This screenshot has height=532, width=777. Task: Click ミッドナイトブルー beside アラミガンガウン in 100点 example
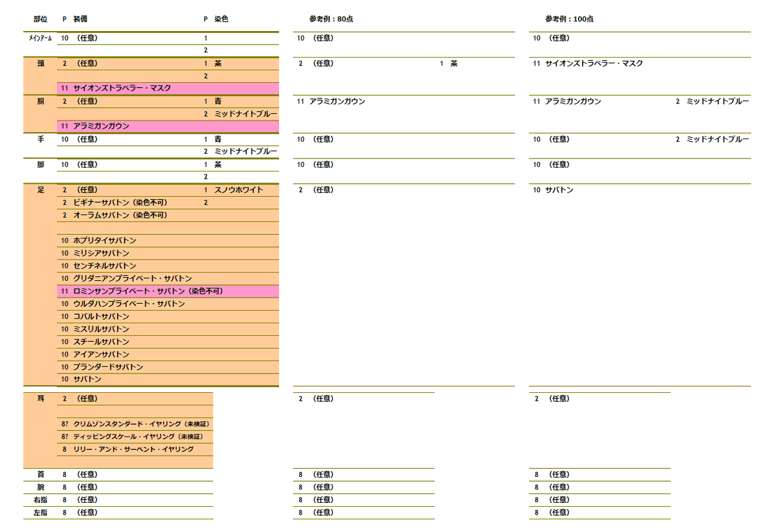point(717,102)
